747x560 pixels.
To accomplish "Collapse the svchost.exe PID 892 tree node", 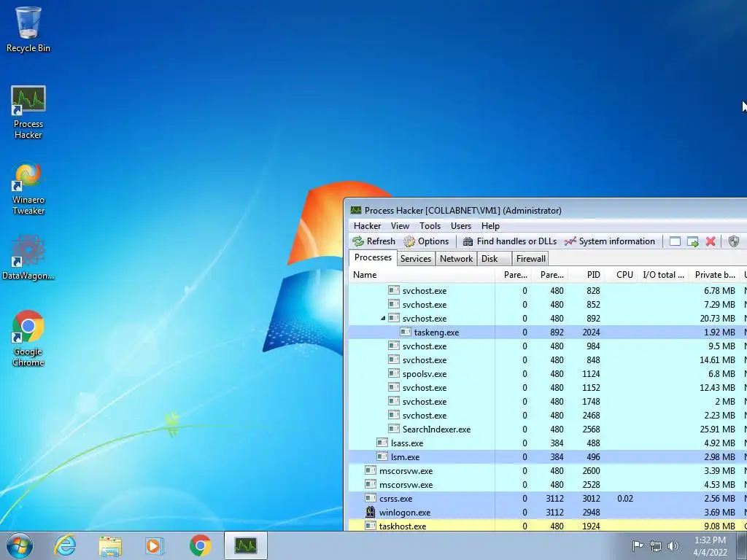I will tap(383, 318).
